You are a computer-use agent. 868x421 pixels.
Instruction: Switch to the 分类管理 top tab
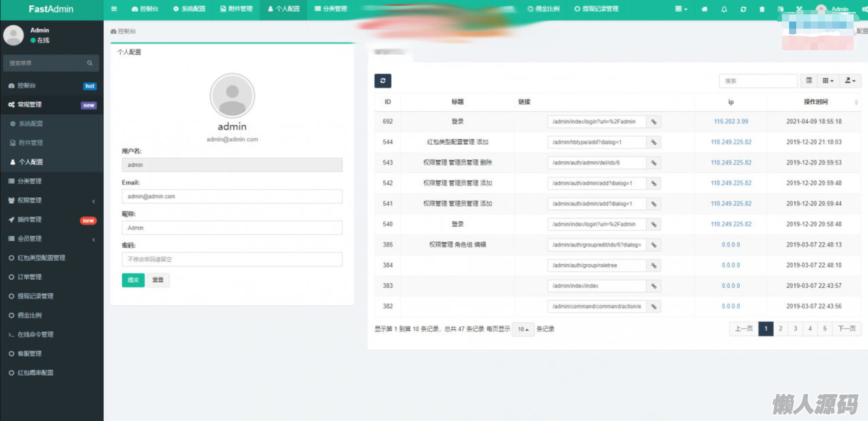[x=330, y=9]
